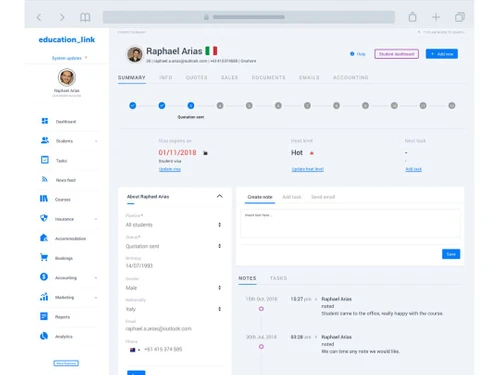
Task: Open the Accounting dollar coin icon
Action: click(x=44, y=277)
